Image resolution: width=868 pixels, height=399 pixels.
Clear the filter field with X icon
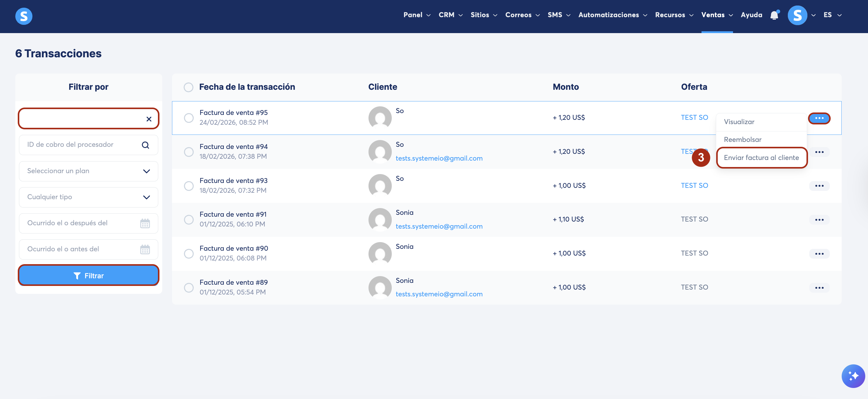click(149, 119)
